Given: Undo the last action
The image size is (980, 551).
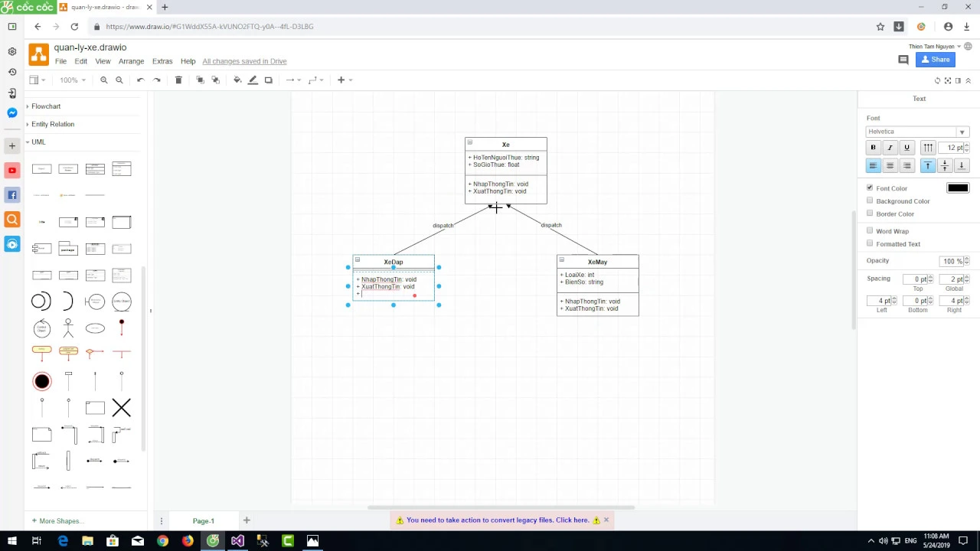Looking at the screenshot, I should tap(140, 80).
